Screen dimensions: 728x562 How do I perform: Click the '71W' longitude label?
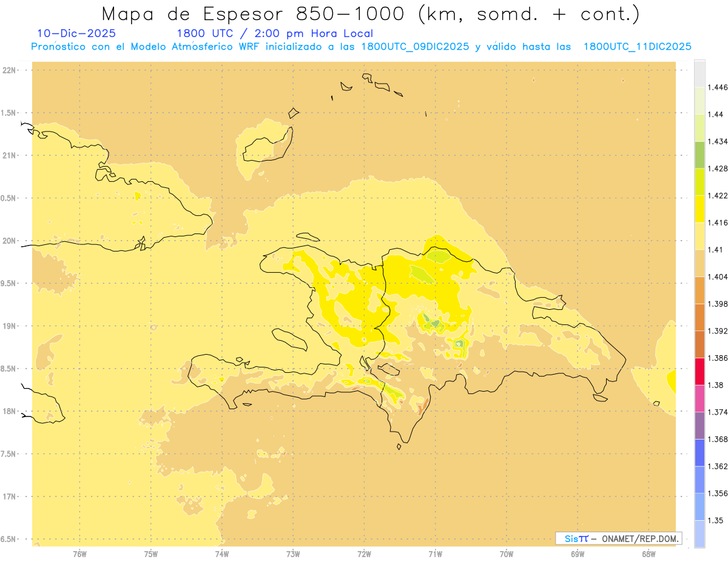(435, 553)
